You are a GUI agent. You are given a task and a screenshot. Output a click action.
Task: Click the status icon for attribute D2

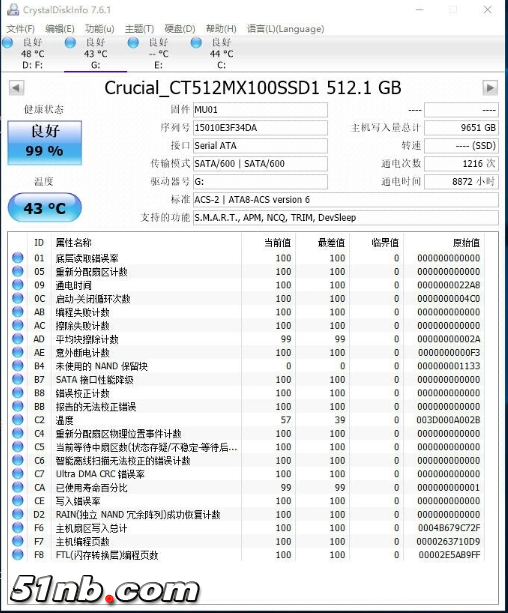18,514
